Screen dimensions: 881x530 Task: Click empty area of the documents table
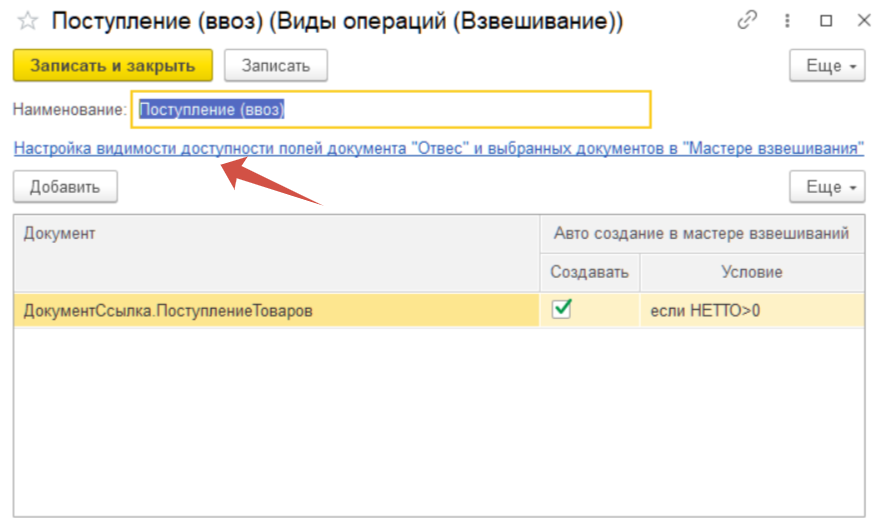(438, 420)
